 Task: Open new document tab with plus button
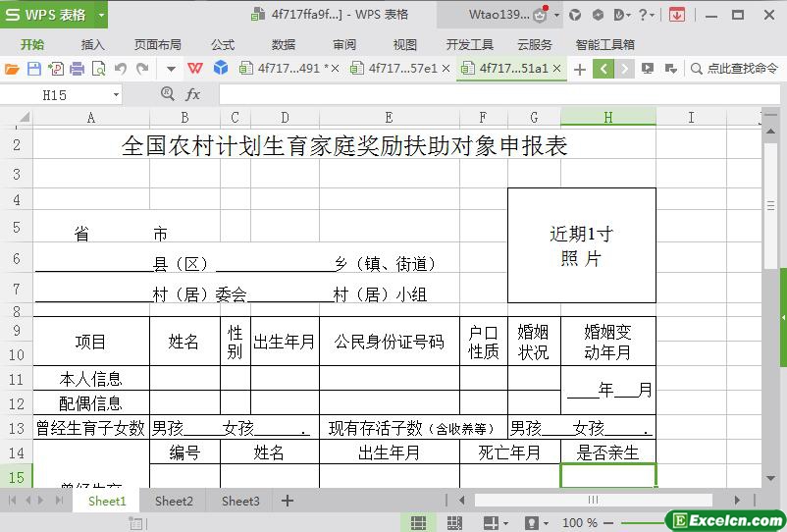[x=580, y=69]
